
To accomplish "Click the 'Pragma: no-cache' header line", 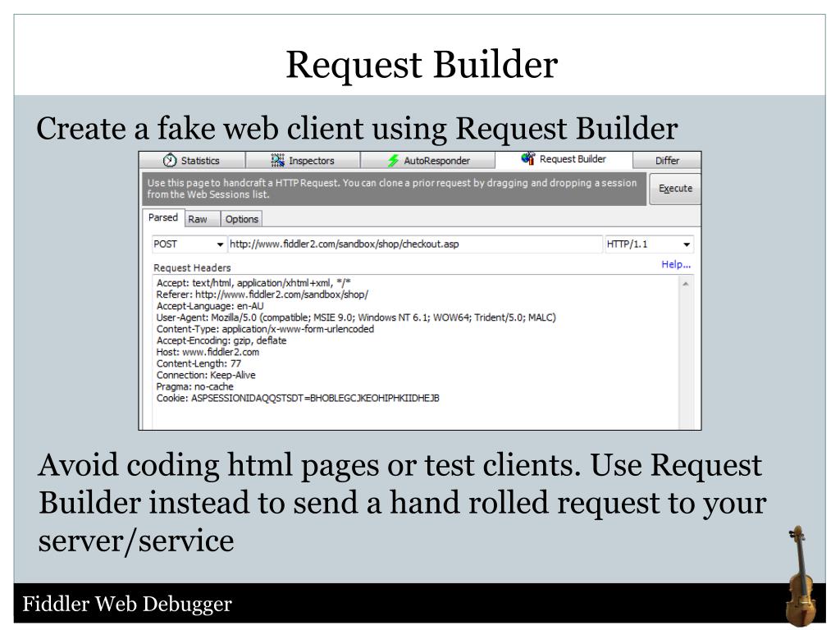I will tap(195, 387).
